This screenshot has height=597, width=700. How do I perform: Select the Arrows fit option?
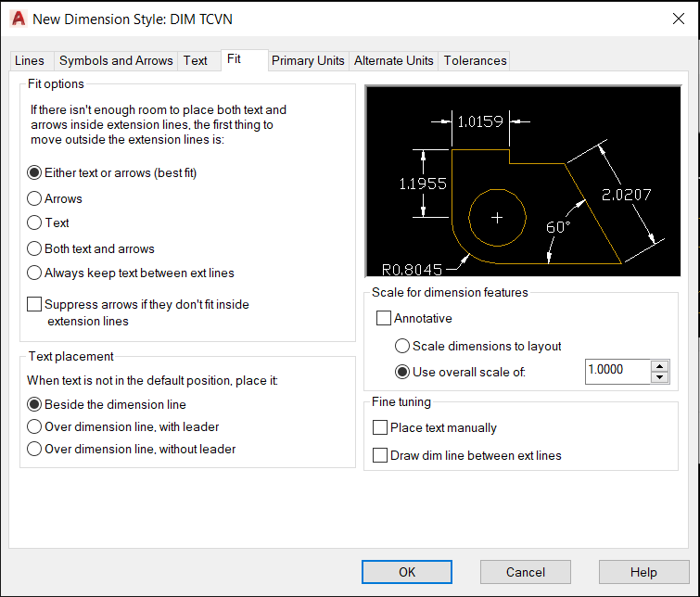(35, 198)
